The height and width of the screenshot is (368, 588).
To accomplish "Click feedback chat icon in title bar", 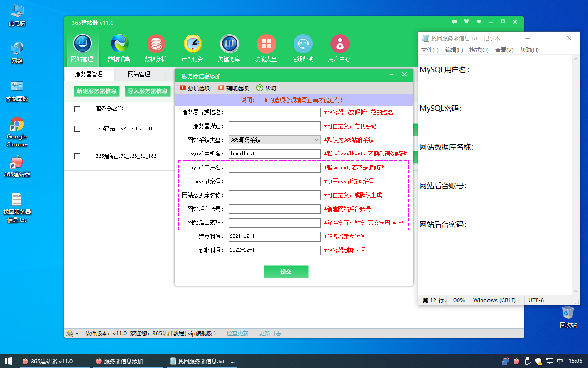I will (x=454, y=22).
